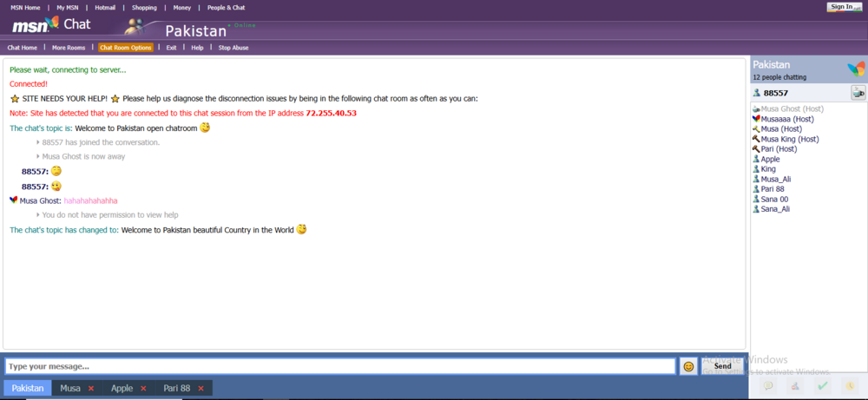The width and height of the screenshot is (868, 400).
Task: Click the user icon beside Sana_Ali
Action: click(756, 208)
